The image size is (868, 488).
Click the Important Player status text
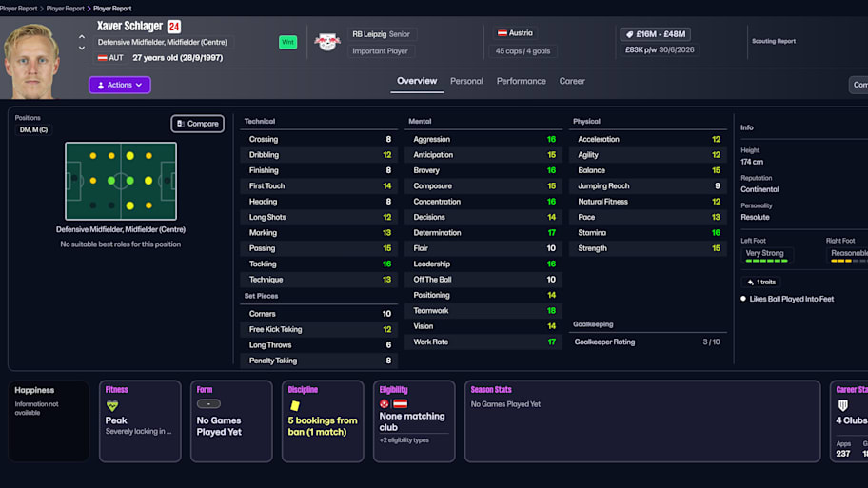(381, 51)
